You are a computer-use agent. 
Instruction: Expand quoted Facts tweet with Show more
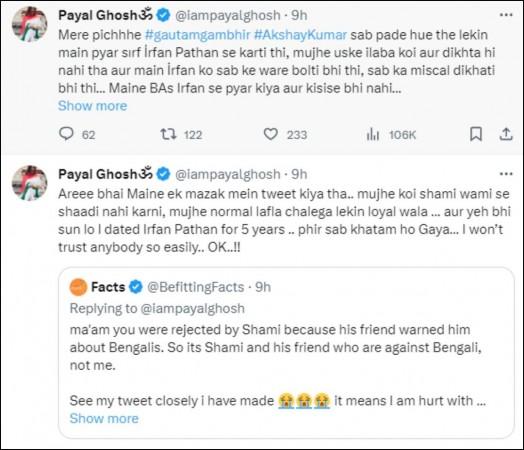click(x=104, y=418)
